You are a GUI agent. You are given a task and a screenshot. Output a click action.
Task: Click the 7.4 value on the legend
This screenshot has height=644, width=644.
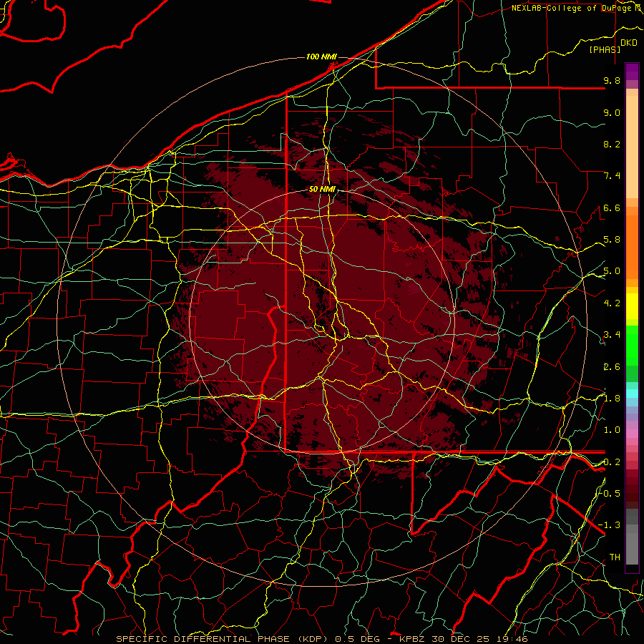612,176
